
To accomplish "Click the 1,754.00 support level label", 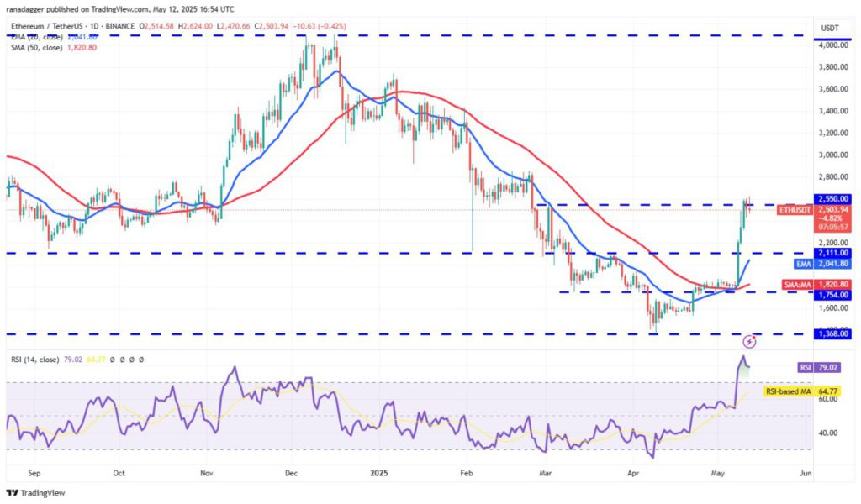I will (x=833, y=295).
